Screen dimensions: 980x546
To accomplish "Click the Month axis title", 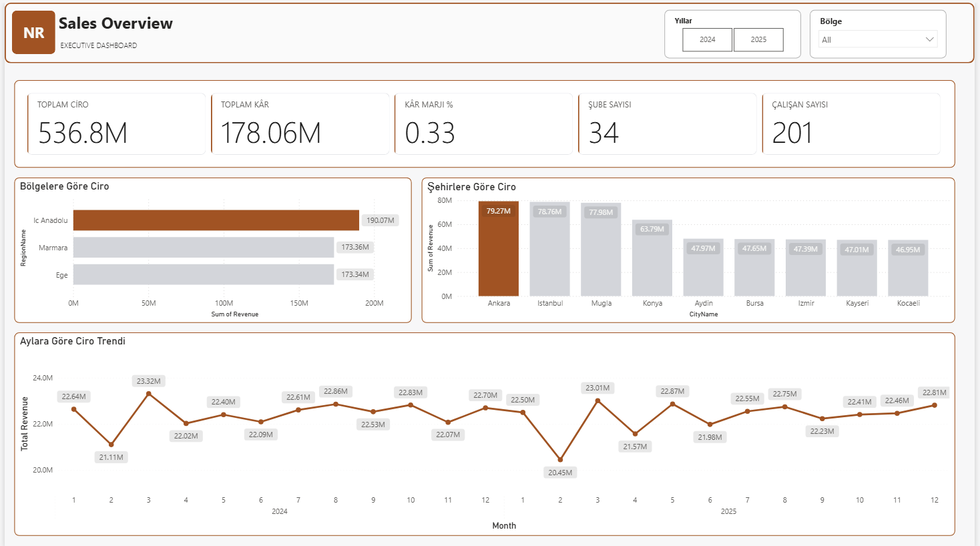I will (x=504, y=526).
